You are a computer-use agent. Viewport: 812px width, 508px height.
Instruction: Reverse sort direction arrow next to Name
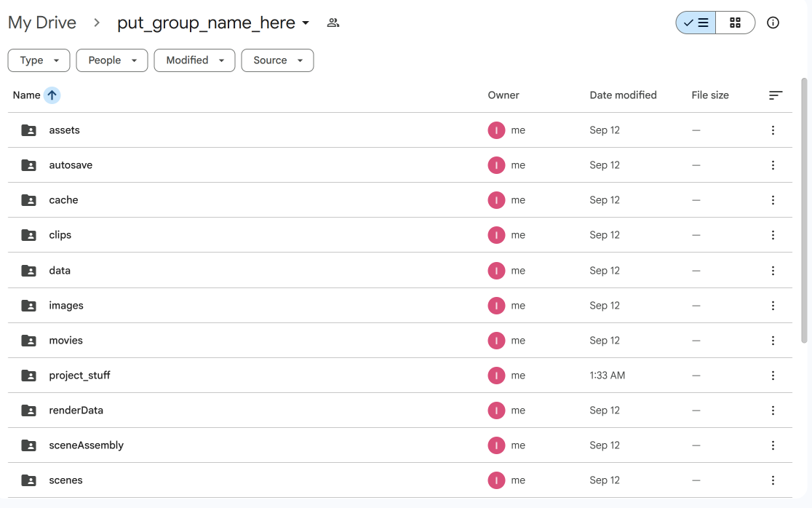click(52, 95)
